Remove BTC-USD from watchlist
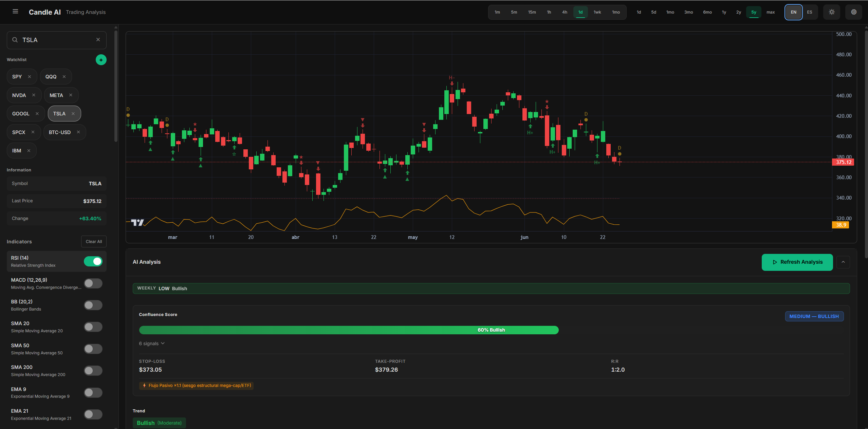The width and height of the screenshot is (868, 429). (x=78, y=132)
